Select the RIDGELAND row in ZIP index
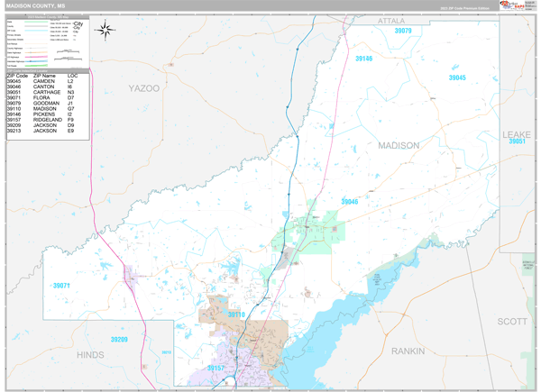The width and height of the screenshot is (541, 392). coord(45,120)
